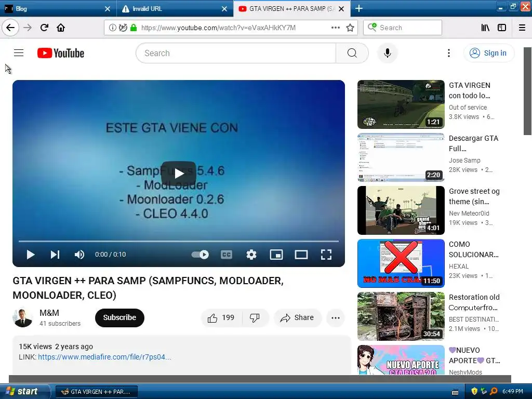Open 'Restoration old Computer' video thumbnail

[401, 316]
